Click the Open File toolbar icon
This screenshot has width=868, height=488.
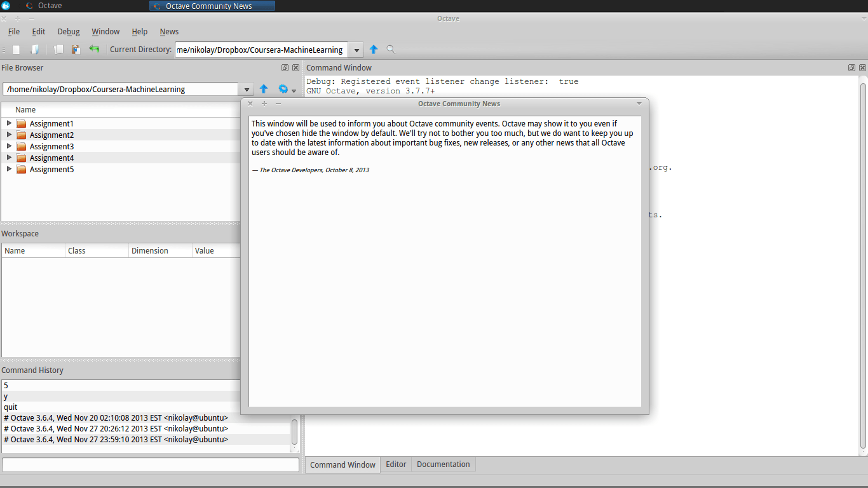pos(35,49)
